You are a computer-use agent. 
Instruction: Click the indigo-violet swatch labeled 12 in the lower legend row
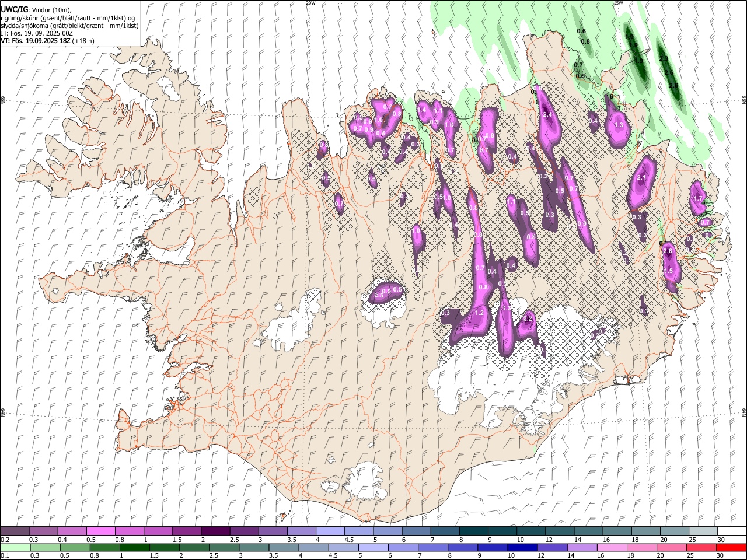coord(552,547)
